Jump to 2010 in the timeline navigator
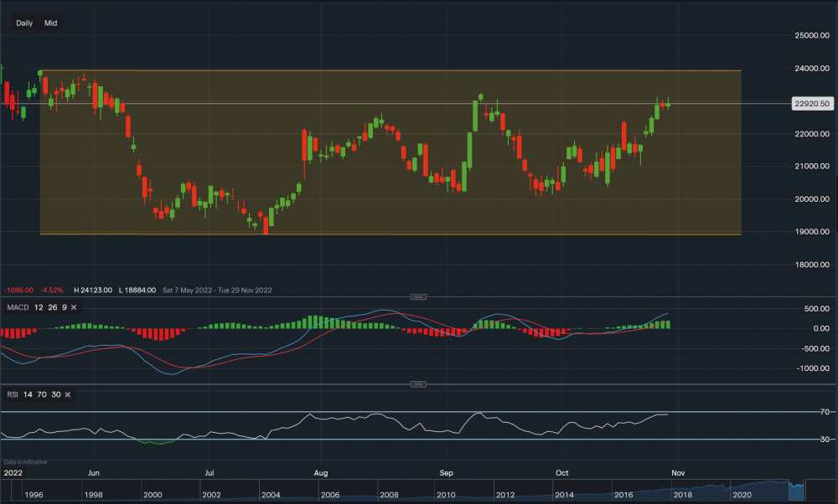The width and height of the screenshot is (838, 504). click(444, 495)
